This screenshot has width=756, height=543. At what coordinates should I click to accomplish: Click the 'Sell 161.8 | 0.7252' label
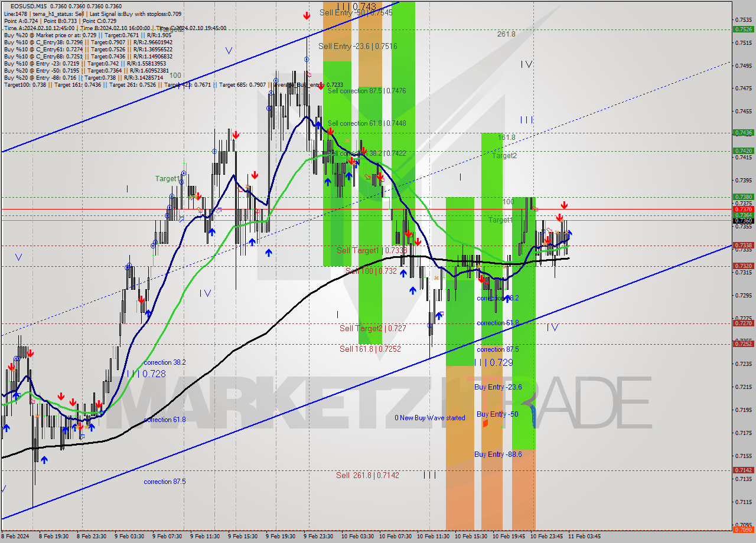(370, 349)
